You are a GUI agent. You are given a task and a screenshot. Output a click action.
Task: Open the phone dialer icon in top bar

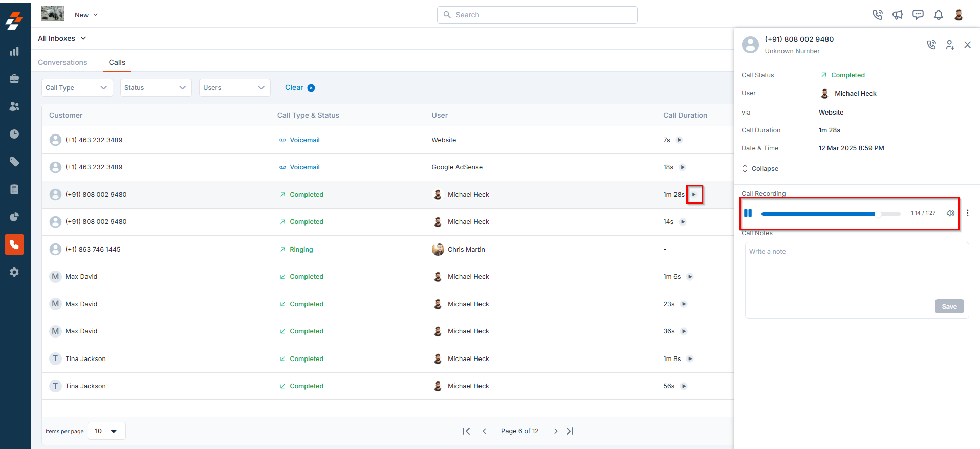pyautogui.click(x=878, y=15)
